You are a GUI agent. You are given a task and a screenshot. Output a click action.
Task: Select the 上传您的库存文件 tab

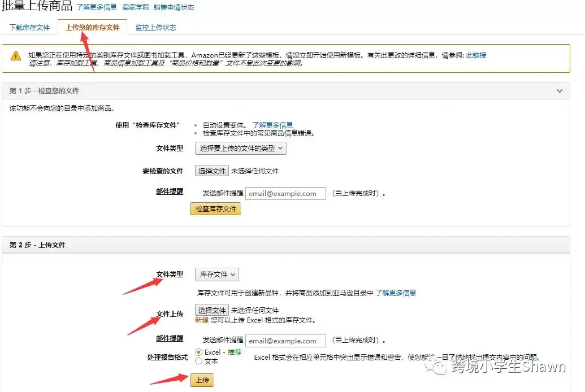[x=93, y=28]
